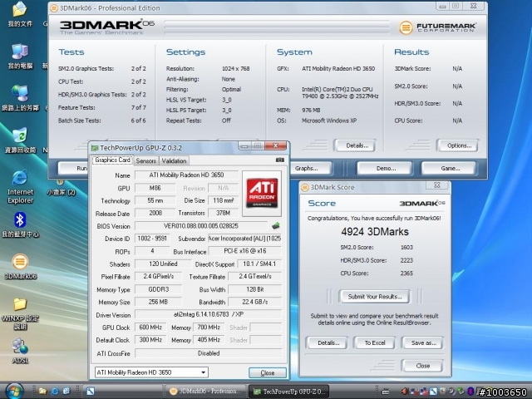The height and width of the screenshot is (399, 532).
Task: Click the system tray Bluetooth icon
Action: (x=470, y=392)
